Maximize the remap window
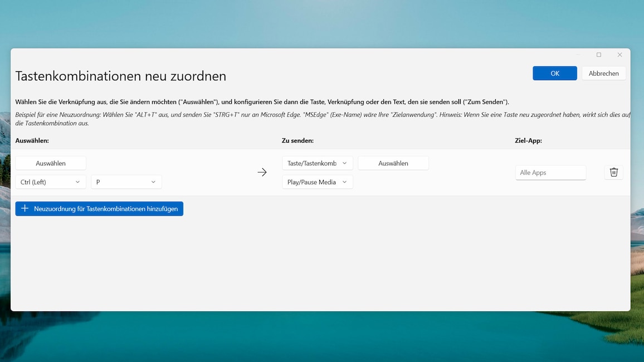 click(x=599, y=55)
